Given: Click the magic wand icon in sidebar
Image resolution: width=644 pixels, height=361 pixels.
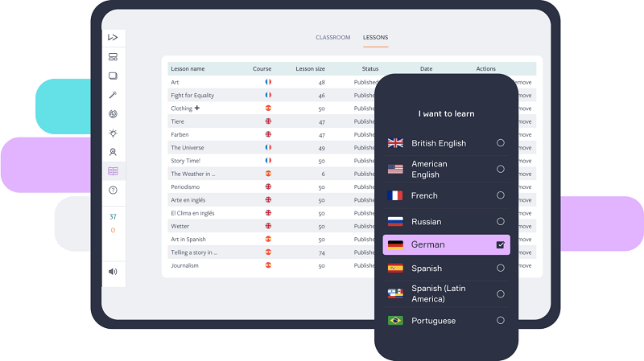Looking at the screenshot, I should coord(113,95).
